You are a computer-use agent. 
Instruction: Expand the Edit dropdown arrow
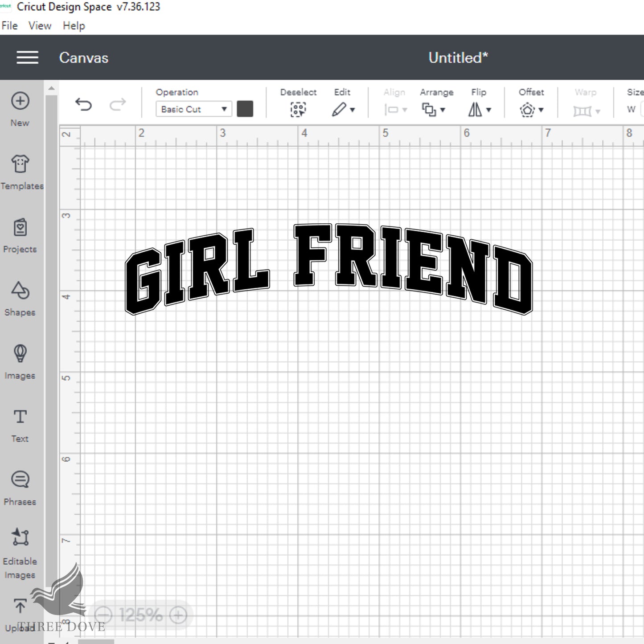[x=353, y=110]
